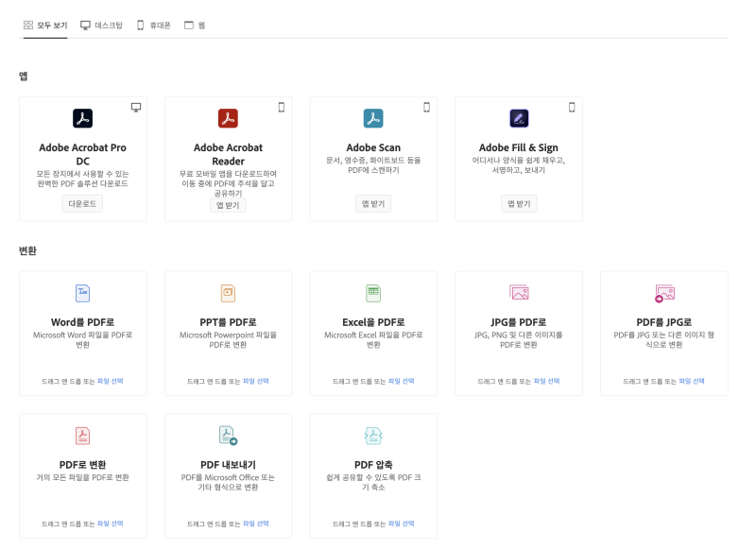Click the Adobe Scan app icon
Viewport: 756px width, 550px height.
coord(373,118)
